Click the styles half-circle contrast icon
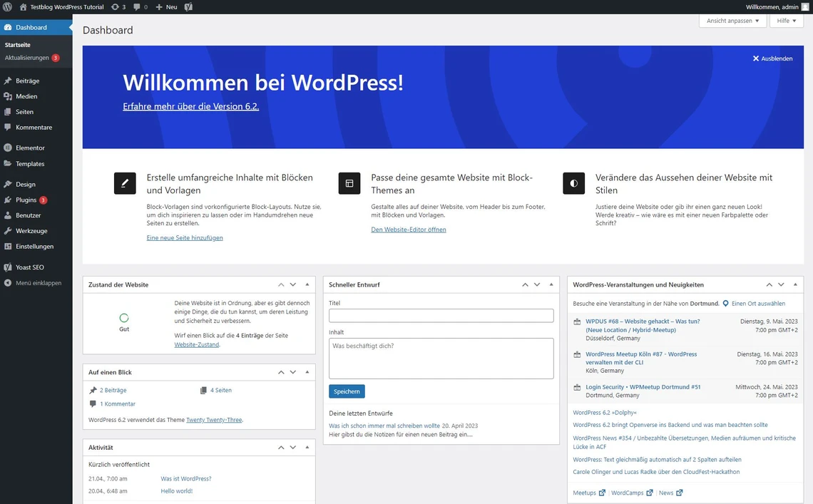 click(573, 183)
